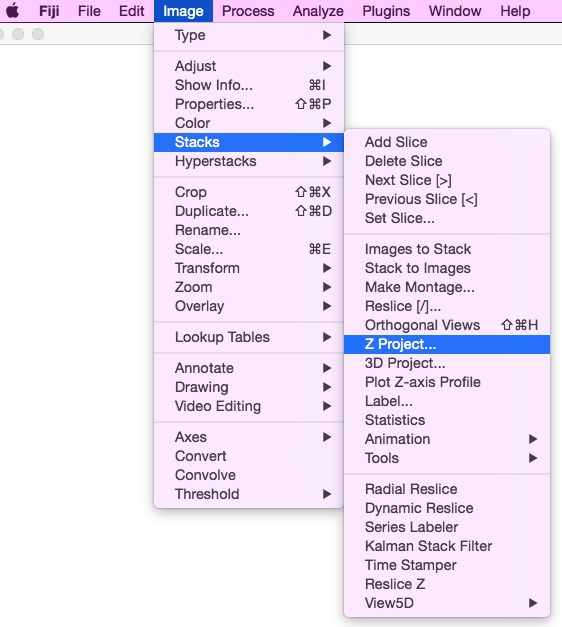Viewport: 562px width, 627px height.
Task: Choose Delete Slice in Stacks submenu
Action: (447, 161)
